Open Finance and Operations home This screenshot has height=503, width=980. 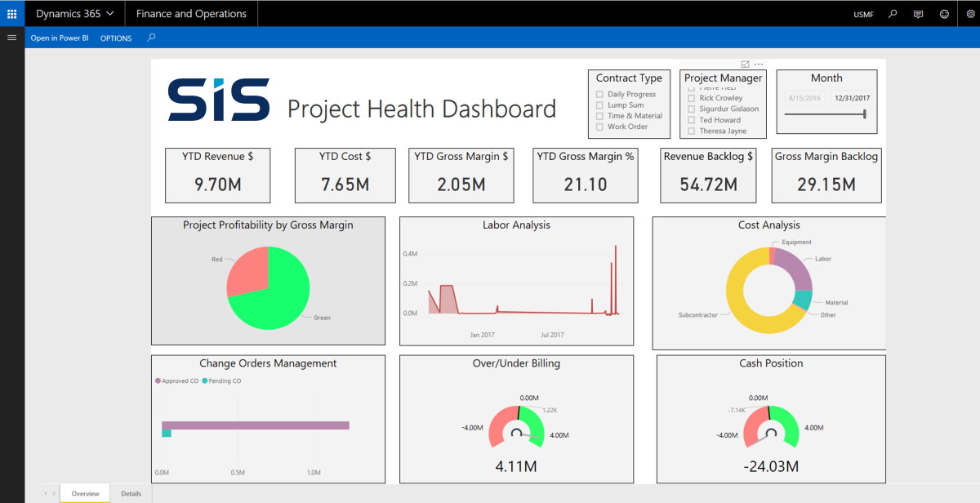(191, 14)
